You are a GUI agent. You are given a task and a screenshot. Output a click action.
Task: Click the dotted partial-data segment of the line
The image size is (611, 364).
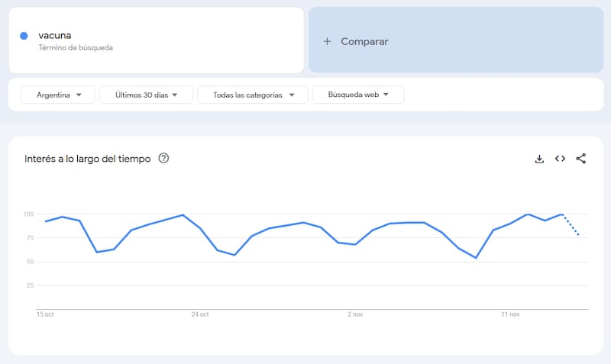click(x=571, y=225)
